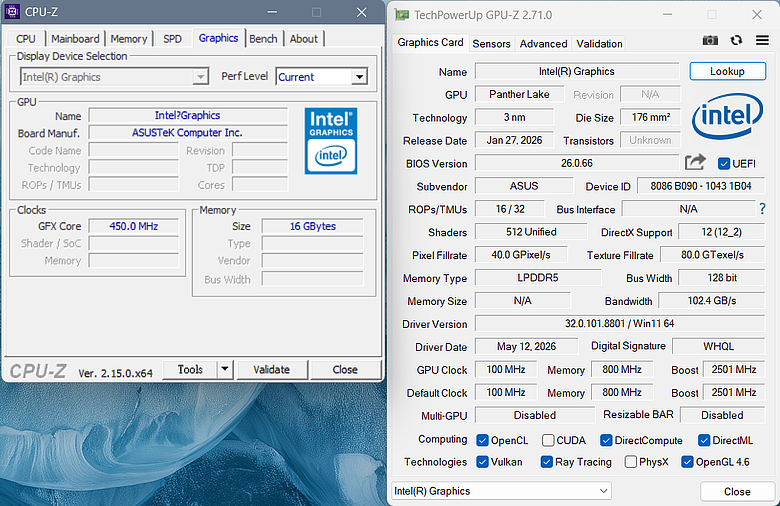The height and width of the screenshot is (506, 780).
Task: Click DirectX Support 12 (12_2) field
Action: 721,232
